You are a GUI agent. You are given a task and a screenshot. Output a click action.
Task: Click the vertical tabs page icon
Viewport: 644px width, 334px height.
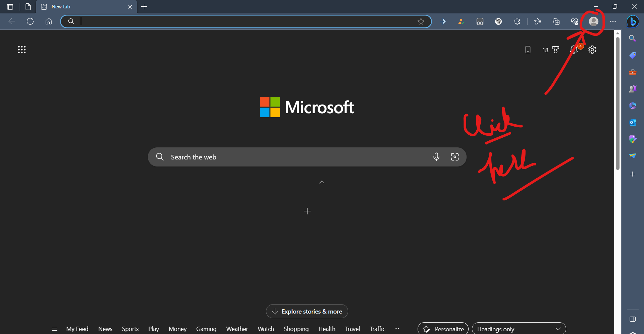pos(28,7)
